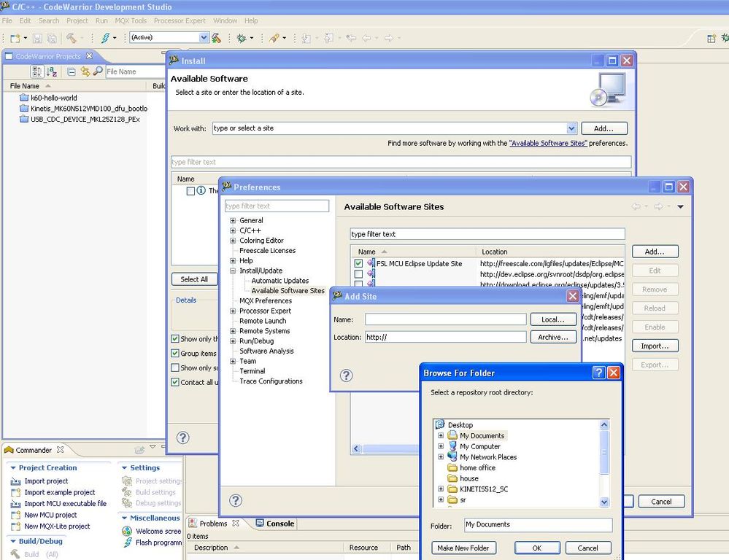Click the Import example project icon
729x560 pixels.
click(x=16, y=492)
